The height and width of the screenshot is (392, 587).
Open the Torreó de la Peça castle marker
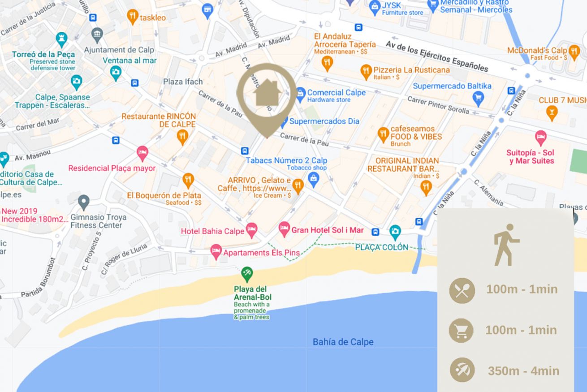click(x=62, y=39)
